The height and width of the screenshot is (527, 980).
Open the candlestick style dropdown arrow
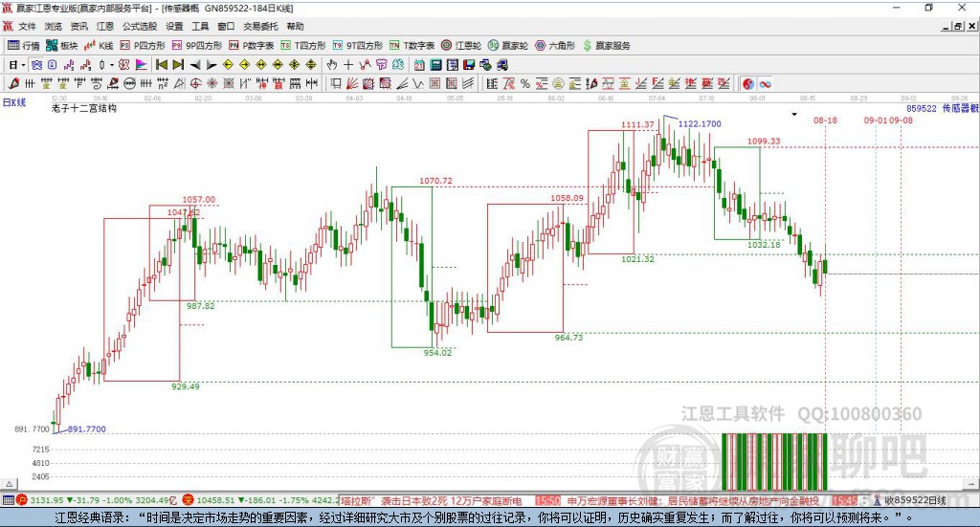click(x=111, y=65)
